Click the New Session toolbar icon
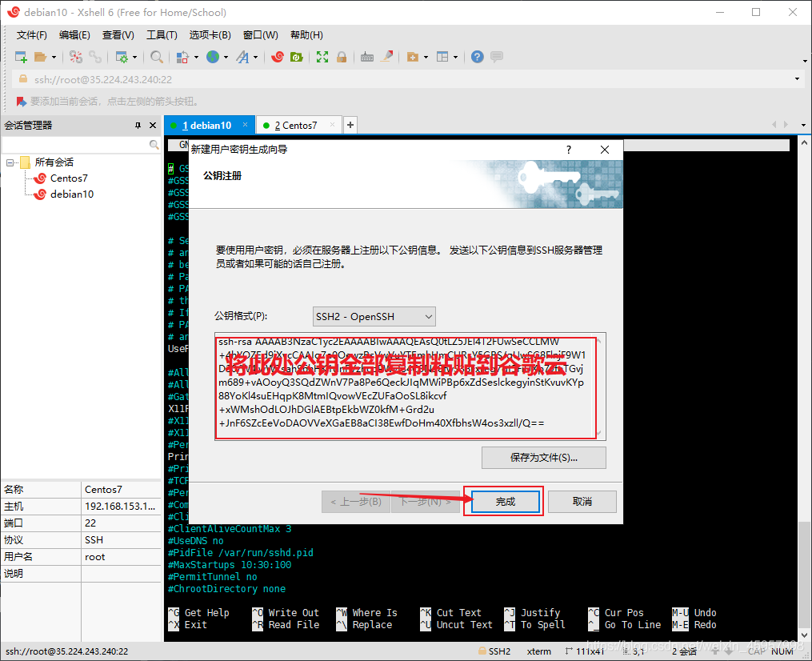Image resolution: width=812 pixels, height=661 pixels. pyautogui.click(x=21, y=57)
